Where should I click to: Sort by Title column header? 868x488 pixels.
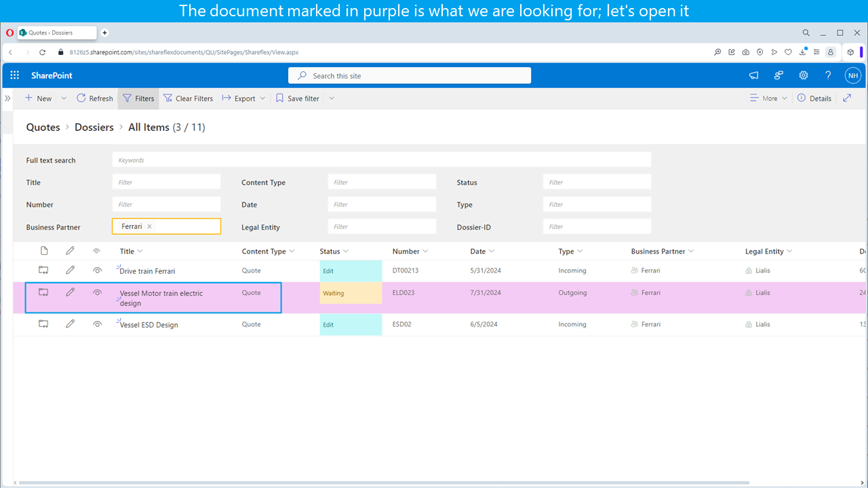click(x=131, y=251)
